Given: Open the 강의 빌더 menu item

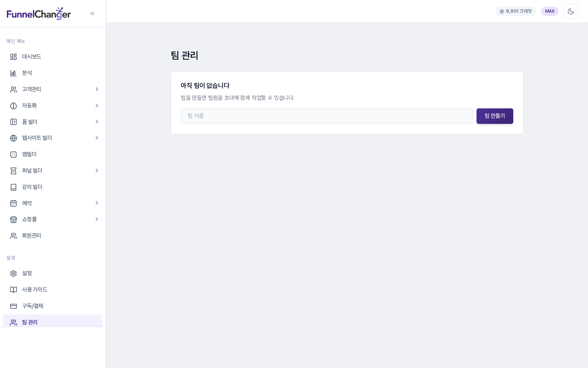Looking at the screenshot, I should 53,187.
